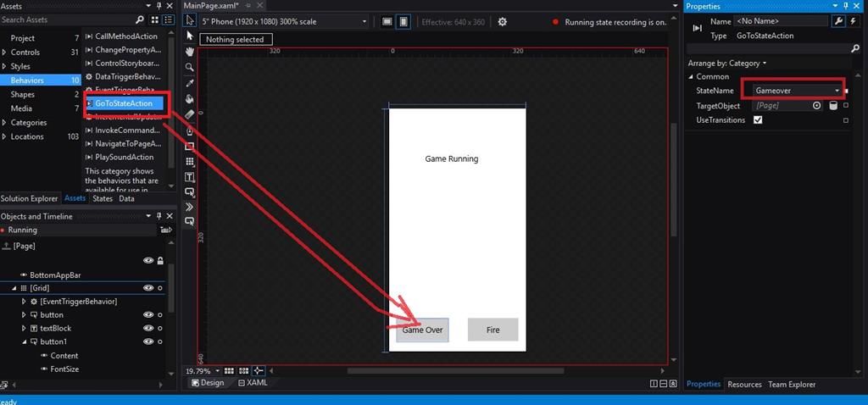
Task: Switch to XAML view tab
Action: [x=253, y=383]
